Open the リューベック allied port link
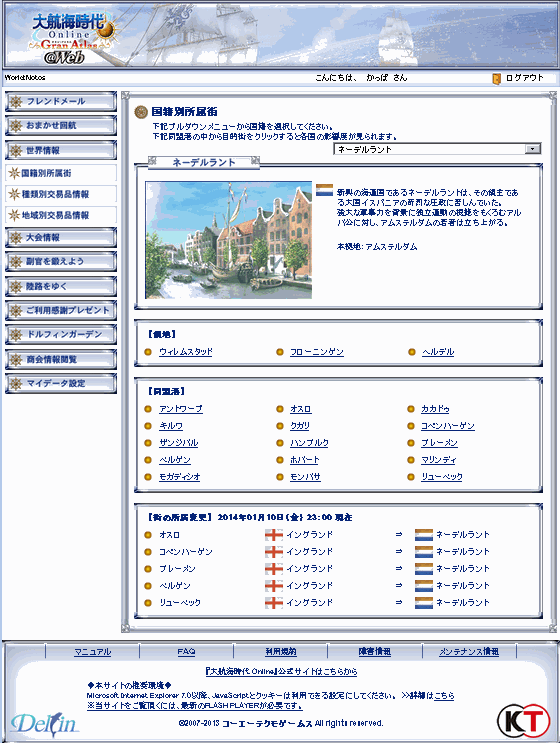Viewport: 560px width, 743px height. click(442, 477)
